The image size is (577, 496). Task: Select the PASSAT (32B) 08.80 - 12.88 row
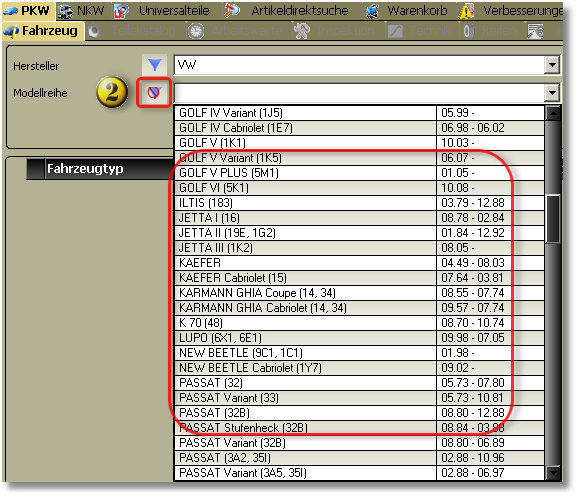click(359, 413)
